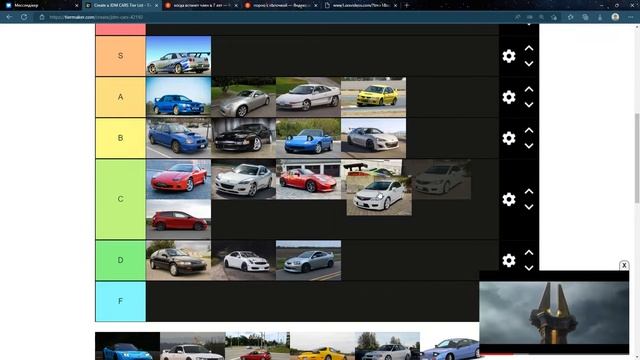Click the orange S tier label
640x360 pixels.
coord(120,56)
